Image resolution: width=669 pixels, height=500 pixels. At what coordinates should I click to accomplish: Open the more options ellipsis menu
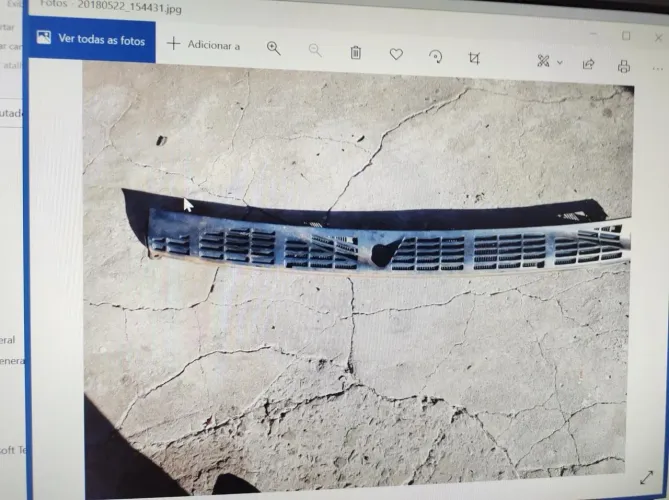(657, 69)
